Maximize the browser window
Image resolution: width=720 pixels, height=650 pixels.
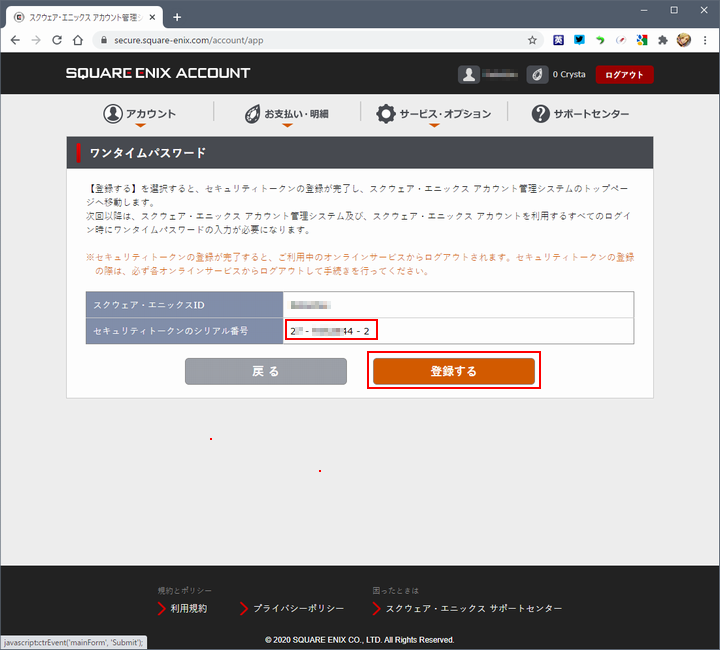point(674,10)
